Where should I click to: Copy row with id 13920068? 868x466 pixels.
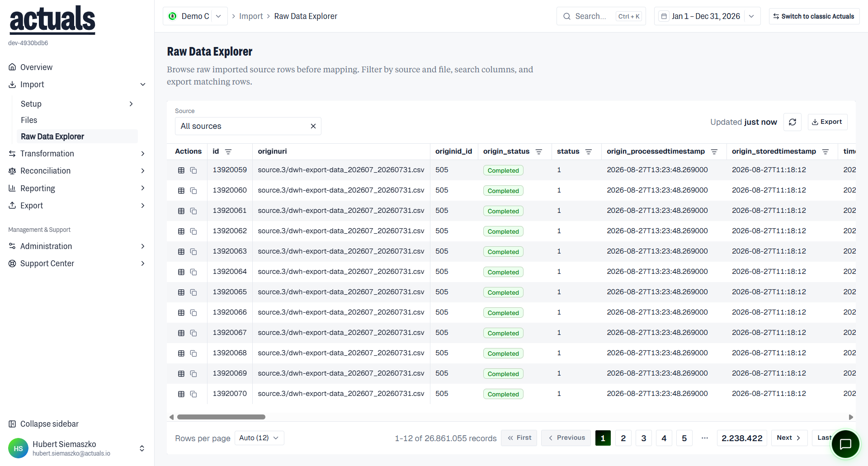click(193, 353)
